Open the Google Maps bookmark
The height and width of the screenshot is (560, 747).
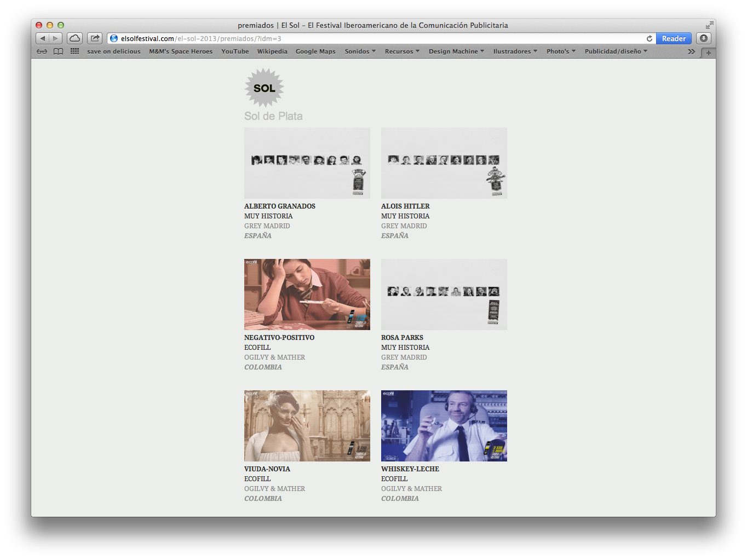[315, 51]
